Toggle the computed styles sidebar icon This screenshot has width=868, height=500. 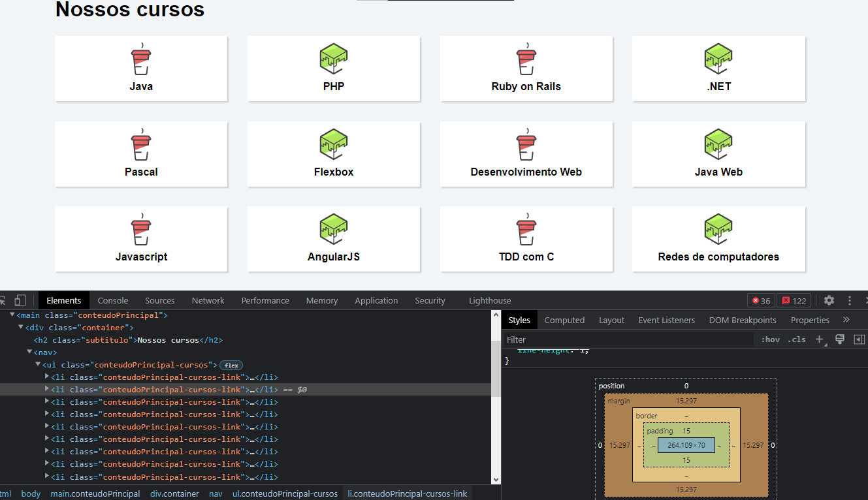[x=860, y=339]
